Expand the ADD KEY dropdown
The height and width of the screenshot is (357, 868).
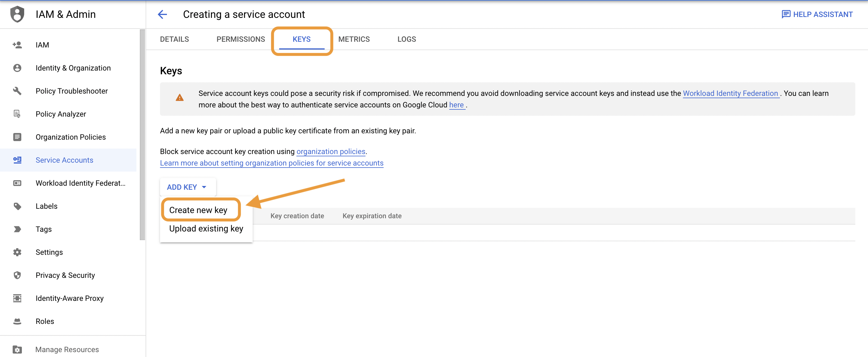[x=187, y=187]
